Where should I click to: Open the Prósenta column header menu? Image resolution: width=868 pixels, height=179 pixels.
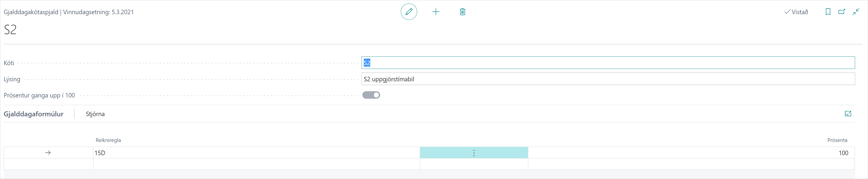click(837, 140)
